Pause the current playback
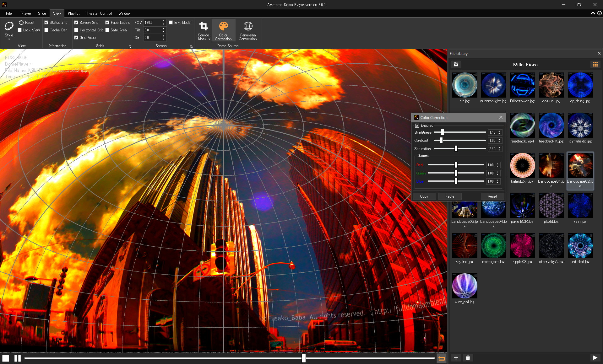The height and width of the screenshot is (364, 603). click(x=18, y=358)
